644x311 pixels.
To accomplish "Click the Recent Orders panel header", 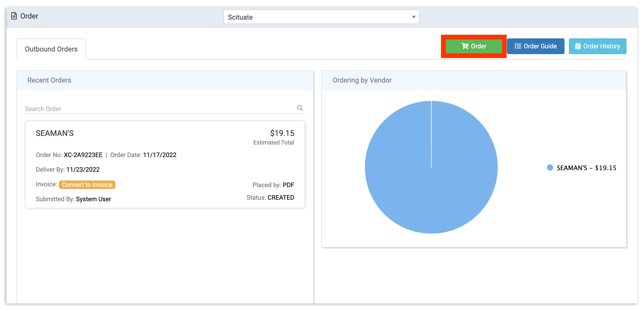I will point(165,80).
